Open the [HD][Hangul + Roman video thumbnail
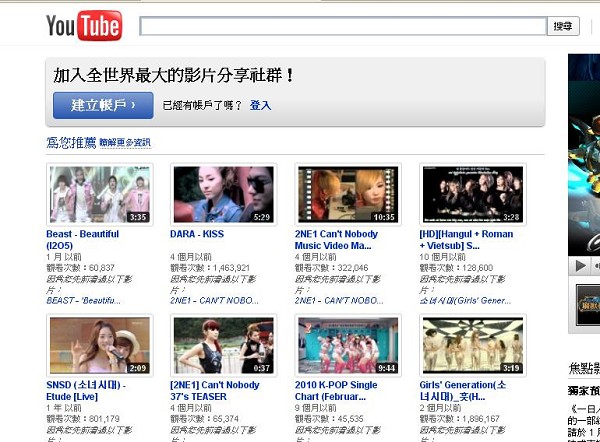This screenshot has width=600, height=442. [473, 194]
